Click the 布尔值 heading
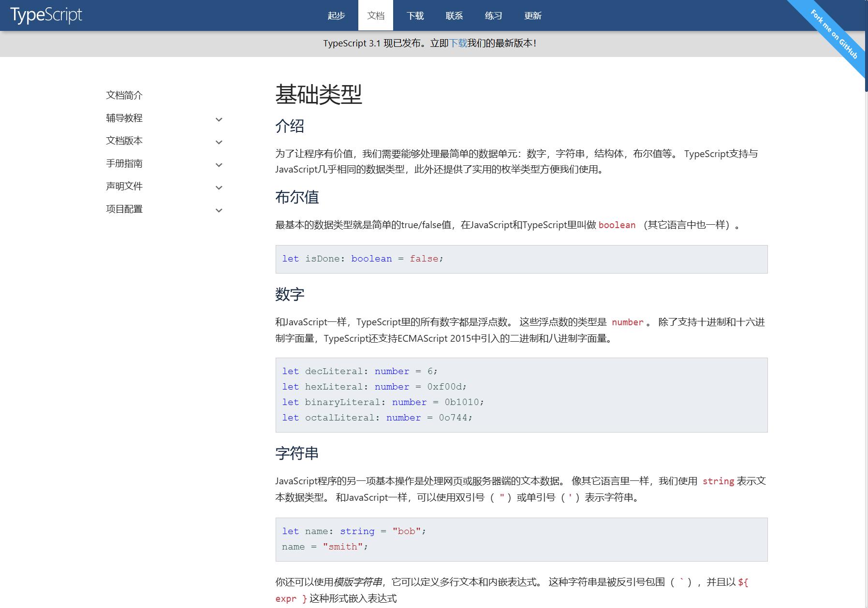The width and height of the screenshot is (868, 608). click(297, 197)
